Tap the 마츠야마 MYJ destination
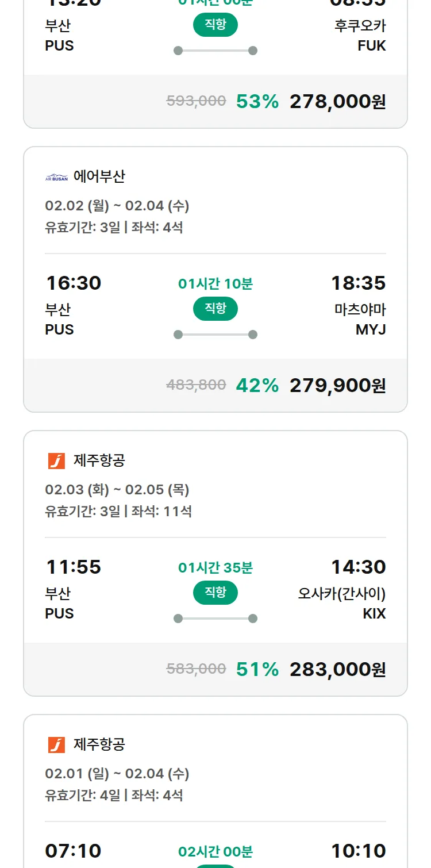 pyautogui.click(x=360, y=319)
